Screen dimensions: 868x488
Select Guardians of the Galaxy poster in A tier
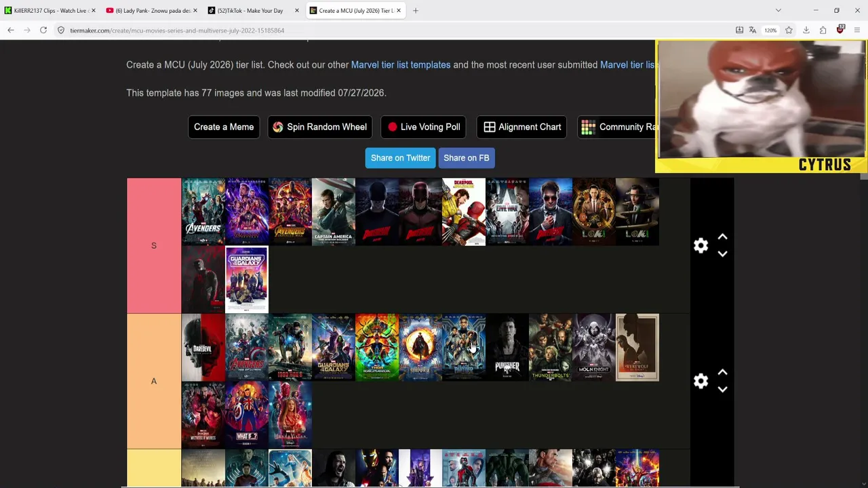[334, 347]
